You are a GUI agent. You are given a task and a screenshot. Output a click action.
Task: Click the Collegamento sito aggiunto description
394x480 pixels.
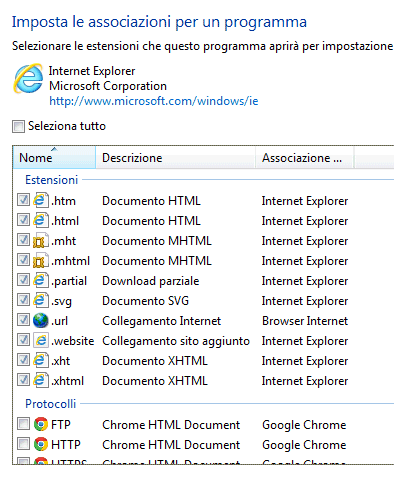point(176,341)
